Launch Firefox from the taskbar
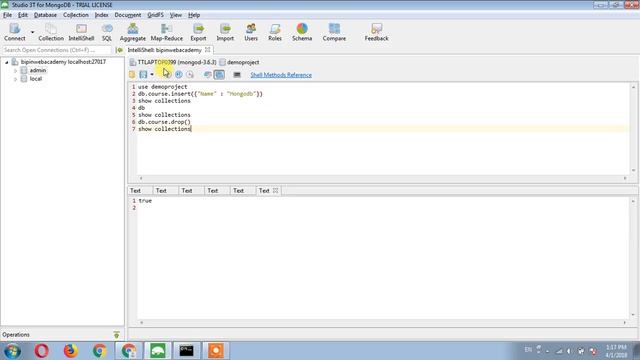 tap(70, 351)
